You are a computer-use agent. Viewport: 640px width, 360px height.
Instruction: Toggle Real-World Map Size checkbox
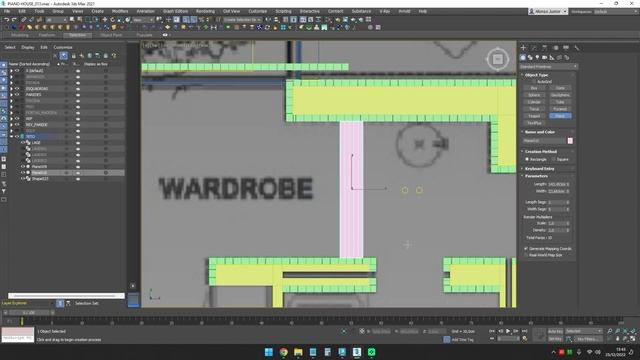tap(526, 255)
